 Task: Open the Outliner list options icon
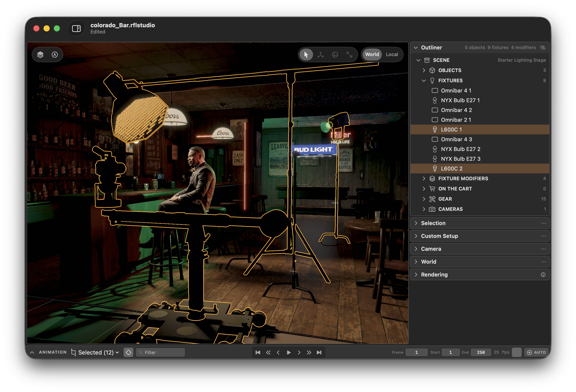542,47
